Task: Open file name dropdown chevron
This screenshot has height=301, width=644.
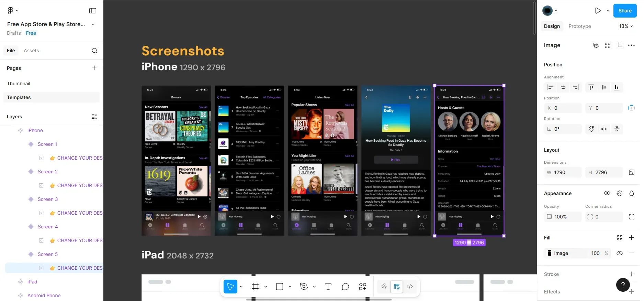Action: click(93, 24)
